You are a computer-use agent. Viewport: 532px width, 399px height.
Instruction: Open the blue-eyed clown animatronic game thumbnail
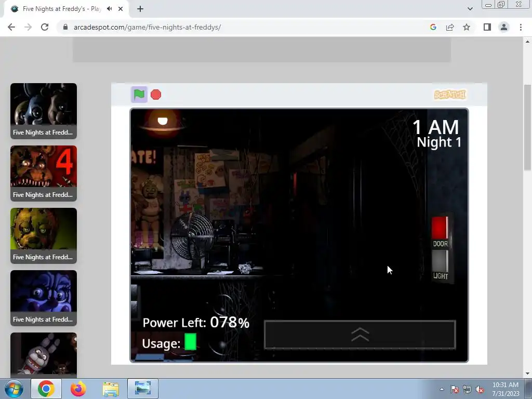pos(44,298)
